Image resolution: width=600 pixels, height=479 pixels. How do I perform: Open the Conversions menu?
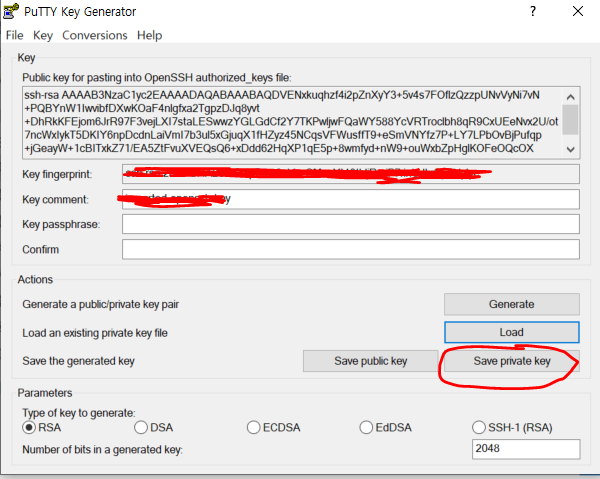tap(95, 35)
